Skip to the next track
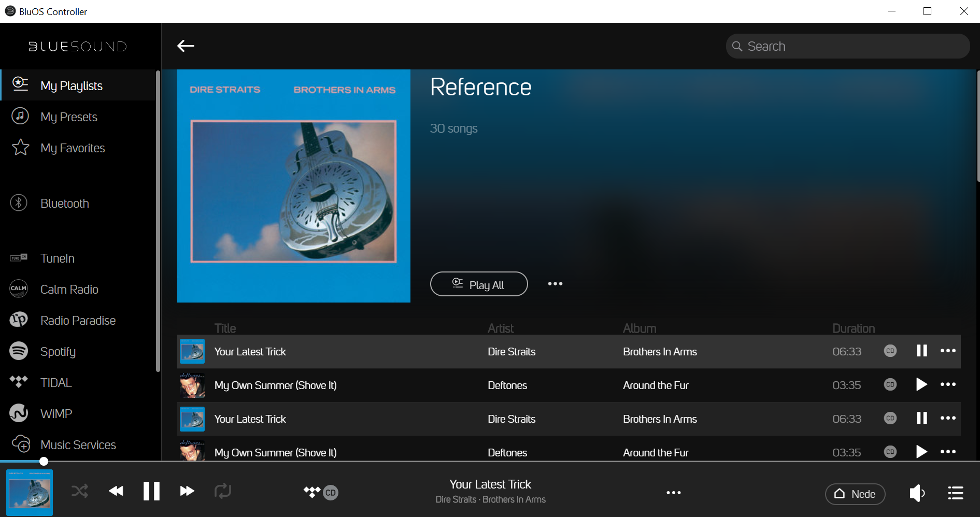The image size is (980, 517). coord(187,491)
